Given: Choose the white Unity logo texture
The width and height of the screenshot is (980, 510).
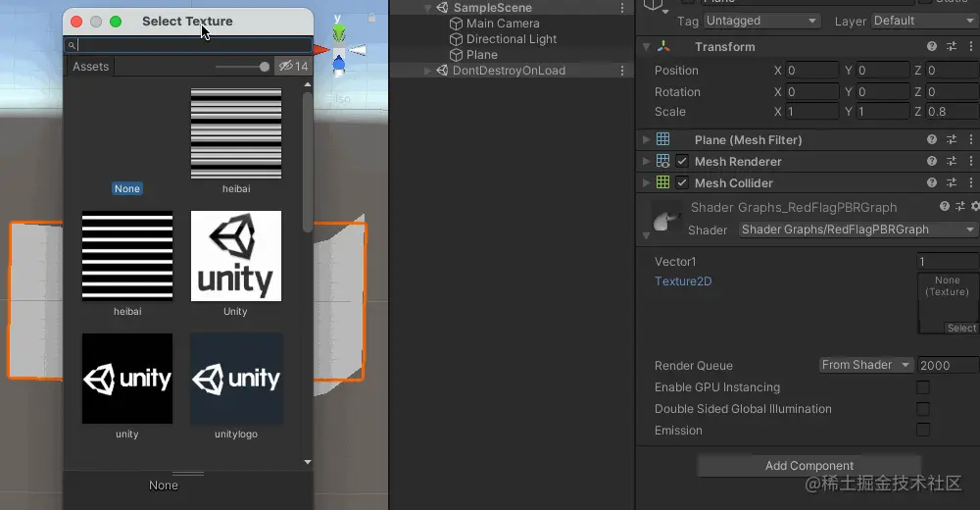Looking at the screenshot, I should point(235,256).
